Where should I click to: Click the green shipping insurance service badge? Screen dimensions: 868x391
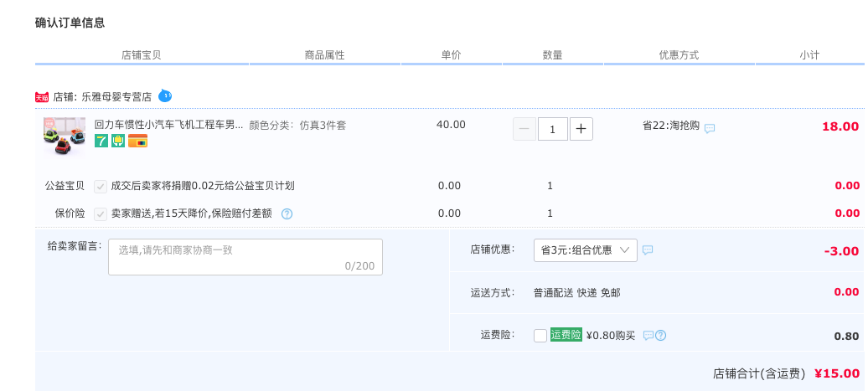[118, 141]
